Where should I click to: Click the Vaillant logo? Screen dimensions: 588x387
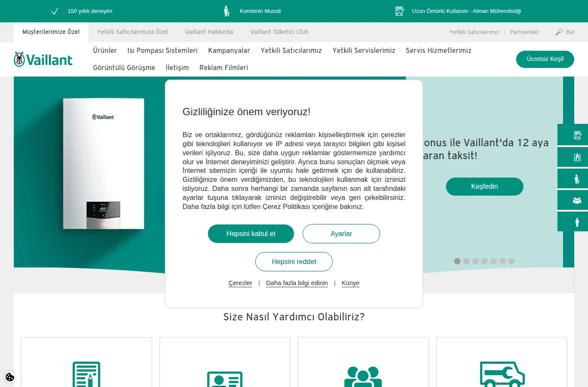click(43, 59)
